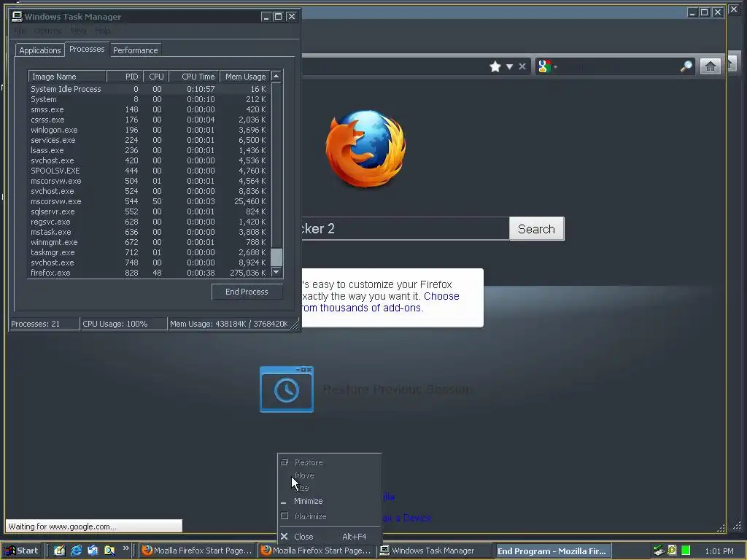Sort processes by PID column header
Image resolution: width=747 pixels, height=560 pixels.
click(125, 76)
